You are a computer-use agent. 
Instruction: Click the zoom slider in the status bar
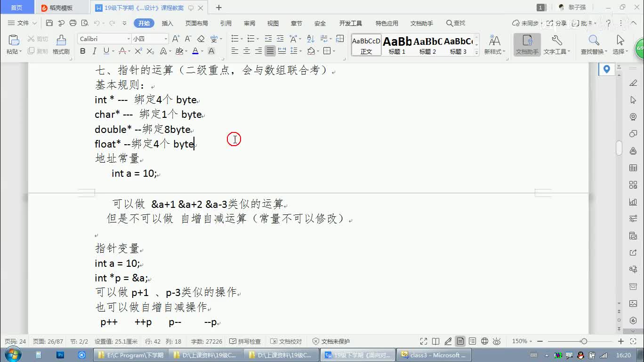[x=584, y=341]
